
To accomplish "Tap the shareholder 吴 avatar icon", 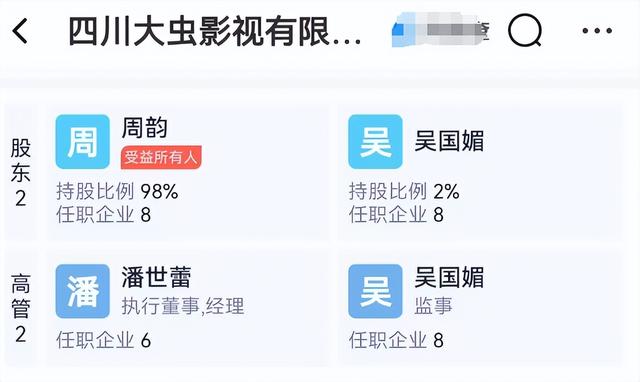I will coord(375,142).
